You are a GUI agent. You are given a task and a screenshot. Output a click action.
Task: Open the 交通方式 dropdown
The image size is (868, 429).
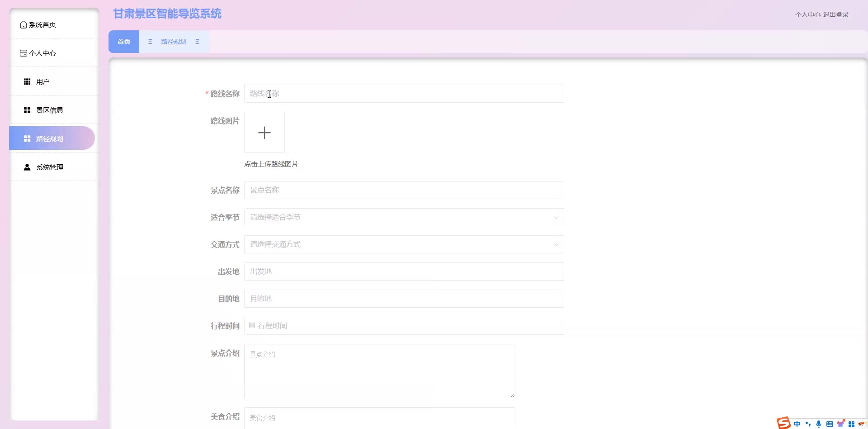coord(404,244)
